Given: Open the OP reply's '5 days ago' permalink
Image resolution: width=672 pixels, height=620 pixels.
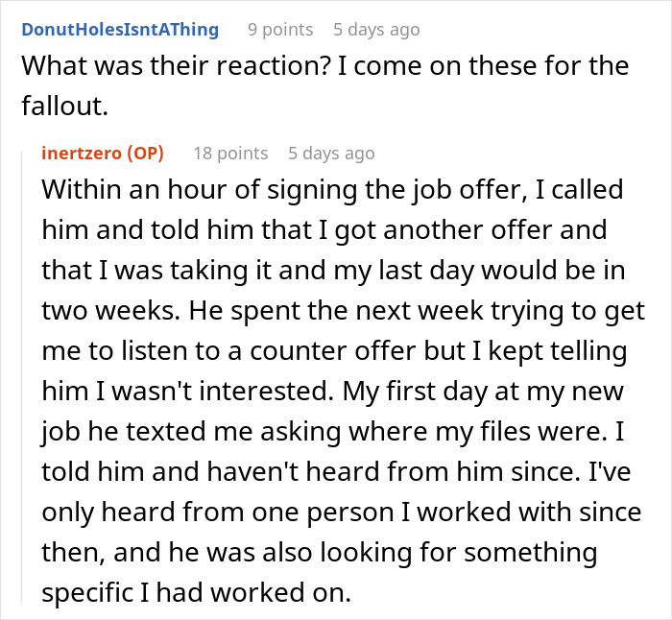Looking at the screenshot, I should (x=331, y=153).
